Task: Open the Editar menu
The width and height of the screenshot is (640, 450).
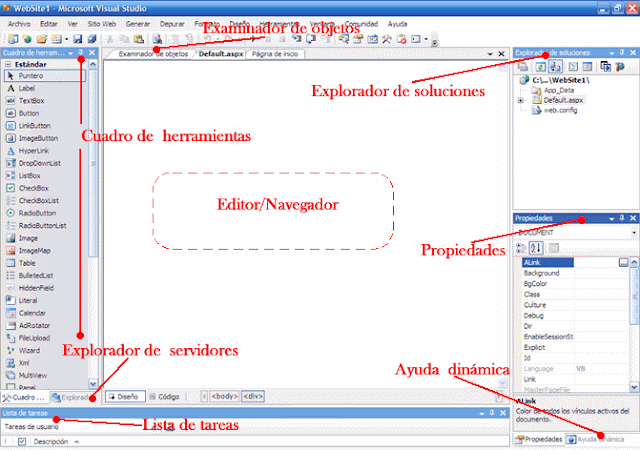Action: pos(49,24)
